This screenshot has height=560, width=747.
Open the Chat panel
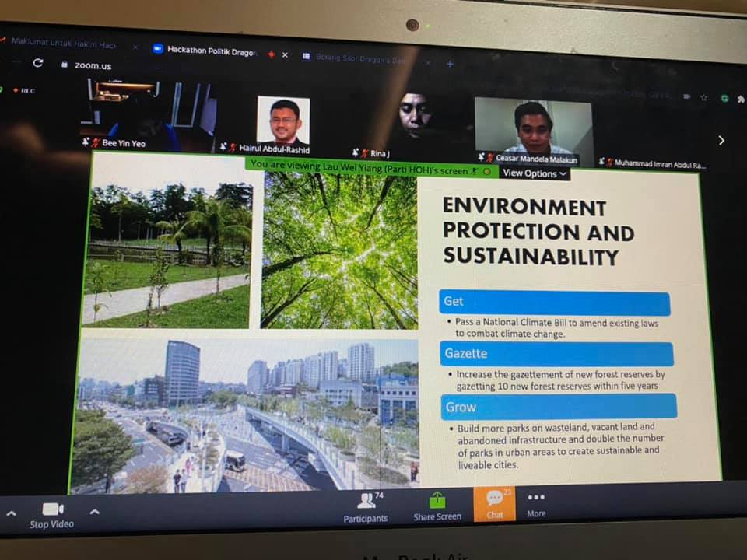click(x=495, y=504)
